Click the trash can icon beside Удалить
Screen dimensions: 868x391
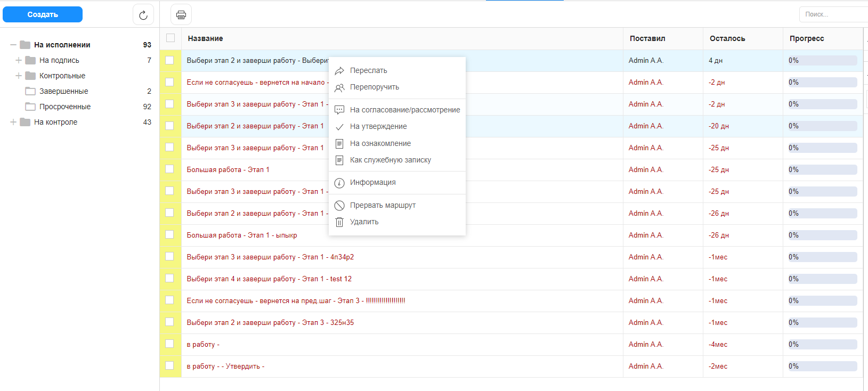(339, 222)
